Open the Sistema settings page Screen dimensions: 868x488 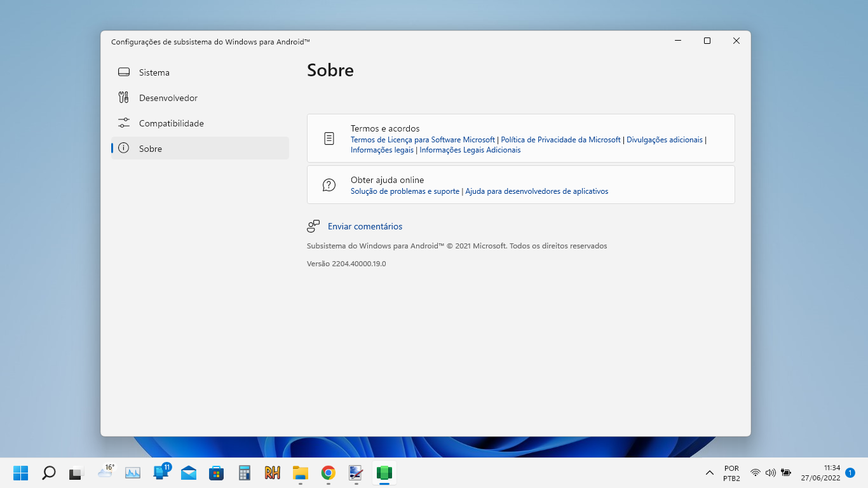click(200, 72)
